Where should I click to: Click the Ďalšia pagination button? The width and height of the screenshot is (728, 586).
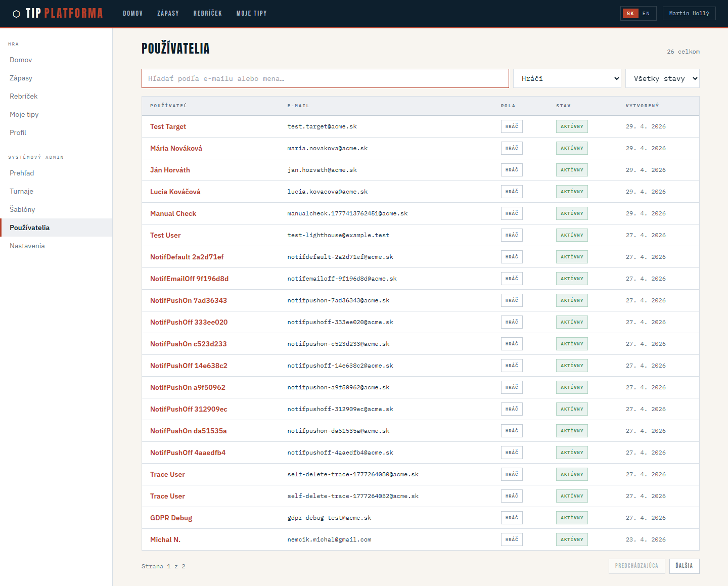click(x=684, y=566)
